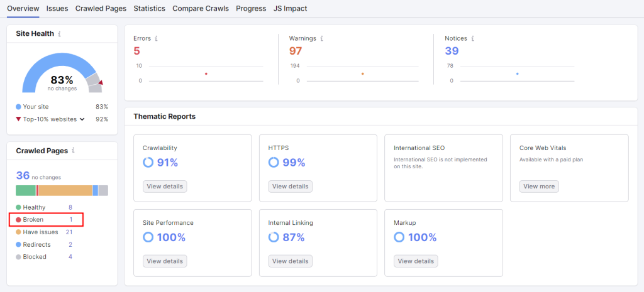The image size is (644, 292).
Task: Click View details under Site Performance
Action: point(165,261)
